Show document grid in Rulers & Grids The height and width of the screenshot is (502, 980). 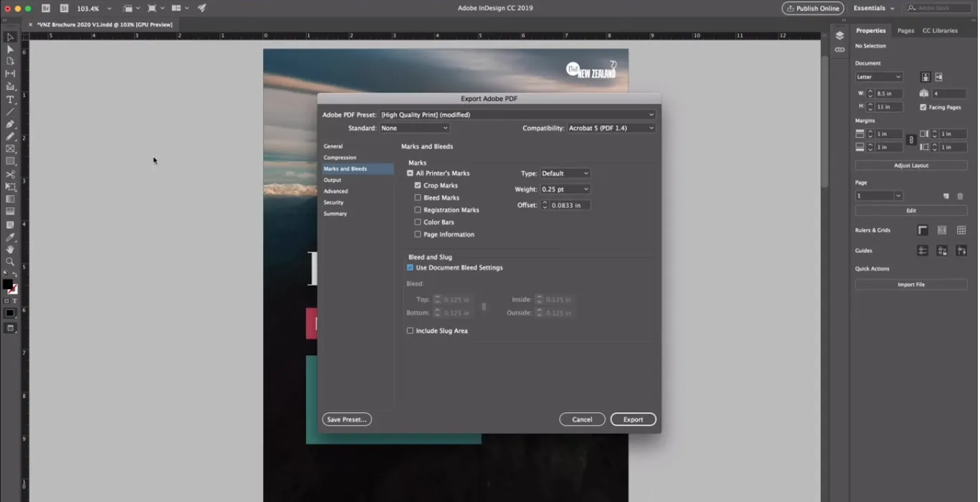[x=961, y=230]
